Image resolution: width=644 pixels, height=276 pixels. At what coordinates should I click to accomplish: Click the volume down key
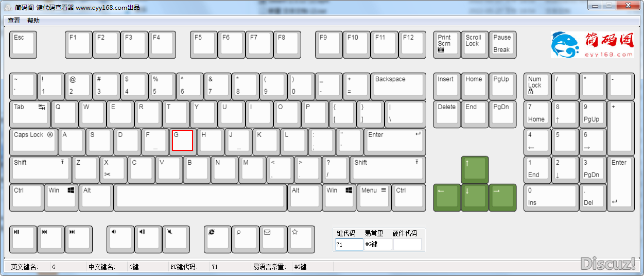coord(120,239)
